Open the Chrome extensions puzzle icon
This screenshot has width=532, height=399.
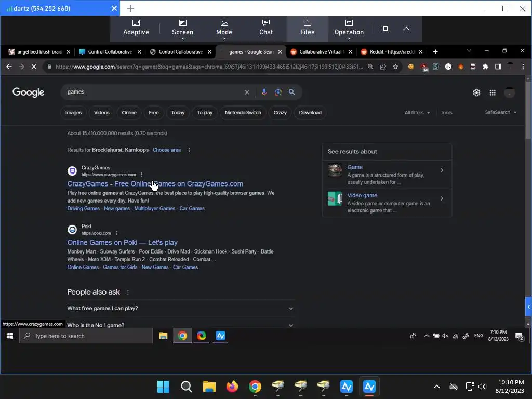[485, 66]
